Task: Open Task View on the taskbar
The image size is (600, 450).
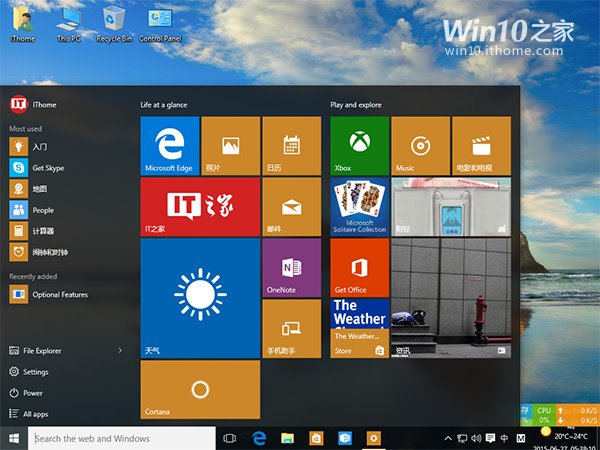Action: click(x=230, y=438)
